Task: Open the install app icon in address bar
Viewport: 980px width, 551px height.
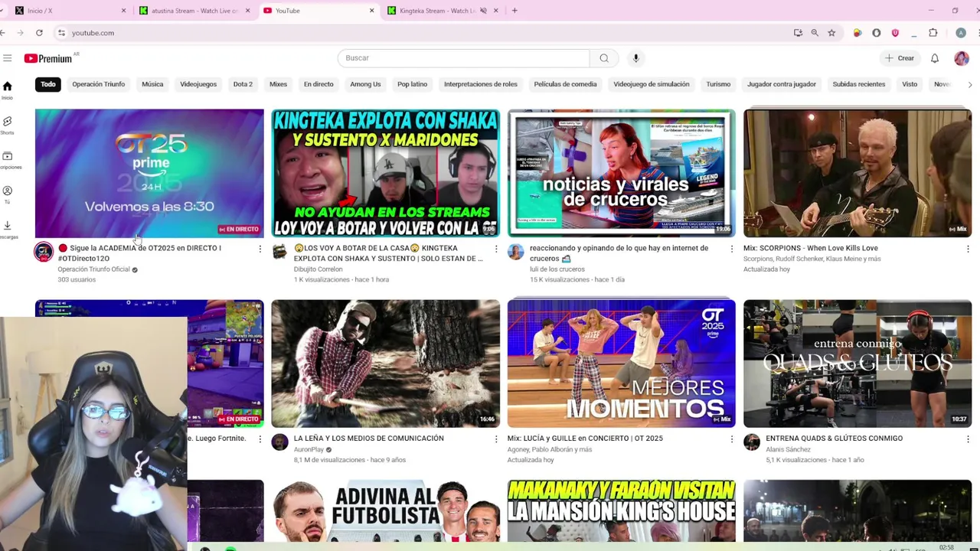Action: coord(798,33)
